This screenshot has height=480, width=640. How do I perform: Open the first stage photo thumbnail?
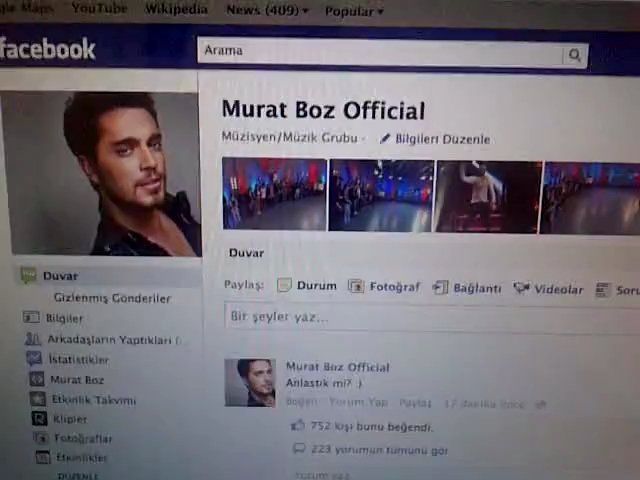274,194
